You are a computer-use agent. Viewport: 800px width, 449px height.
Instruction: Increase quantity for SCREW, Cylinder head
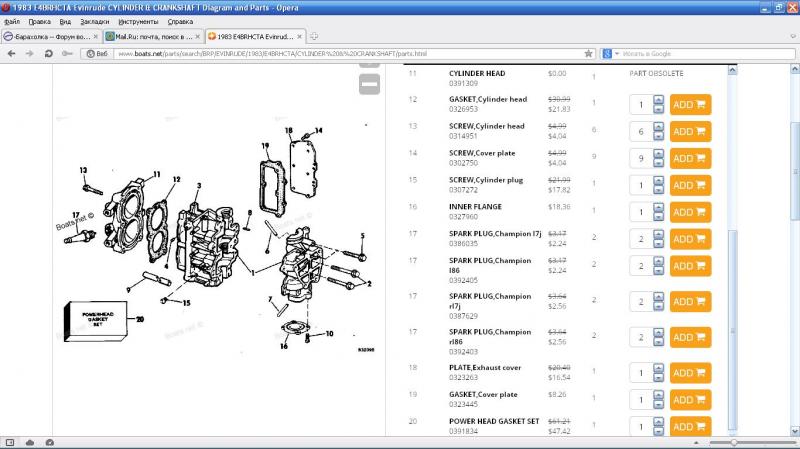[658, 127]
